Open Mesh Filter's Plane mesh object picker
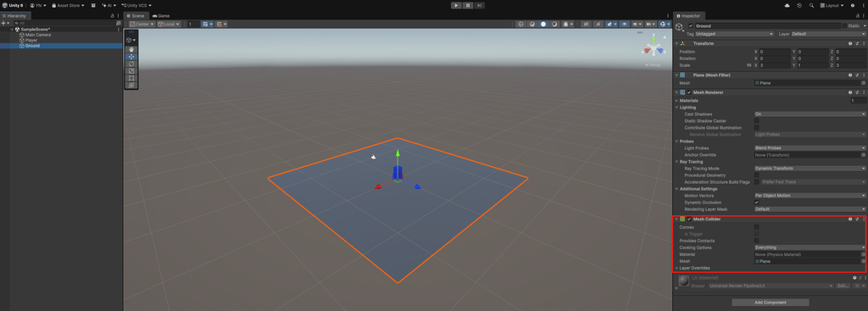868x311 pixels. coord(864,83)
